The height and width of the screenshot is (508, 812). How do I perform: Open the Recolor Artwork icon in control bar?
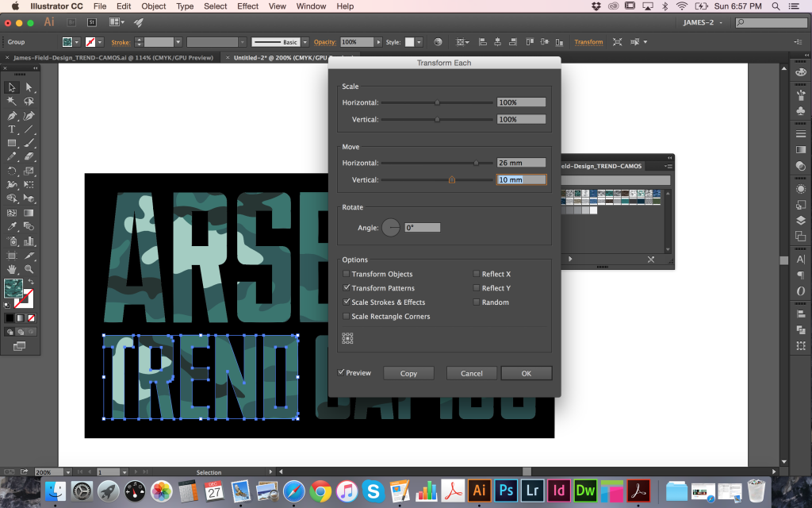pyautogui.click(x=438, y=42)
